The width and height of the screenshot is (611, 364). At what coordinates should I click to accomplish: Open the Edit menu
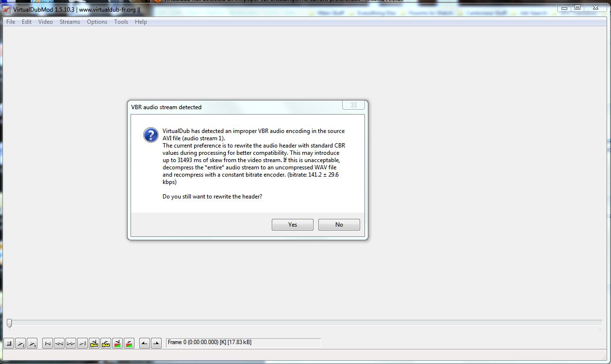tap(27, 22)
